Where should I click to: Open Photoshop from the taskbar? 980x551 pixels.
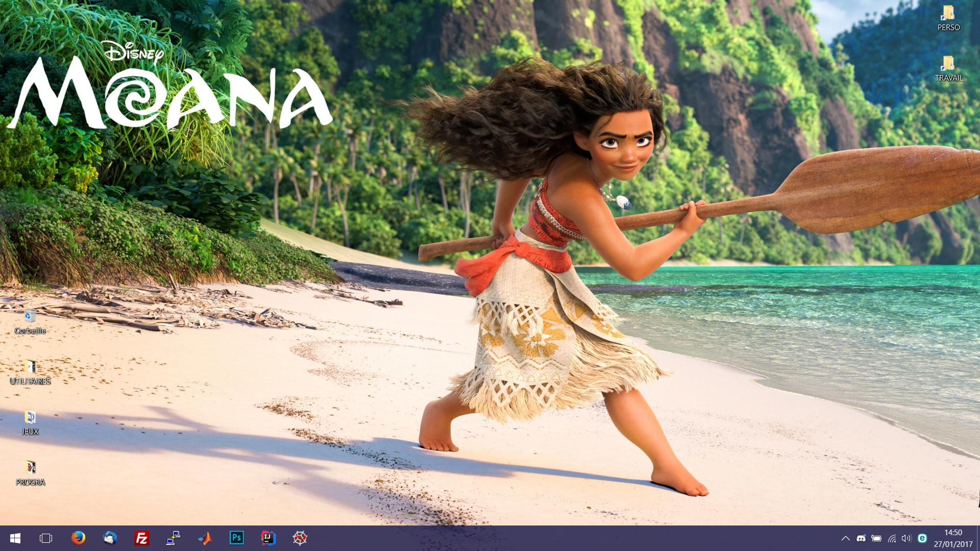(x=237, y=538)
